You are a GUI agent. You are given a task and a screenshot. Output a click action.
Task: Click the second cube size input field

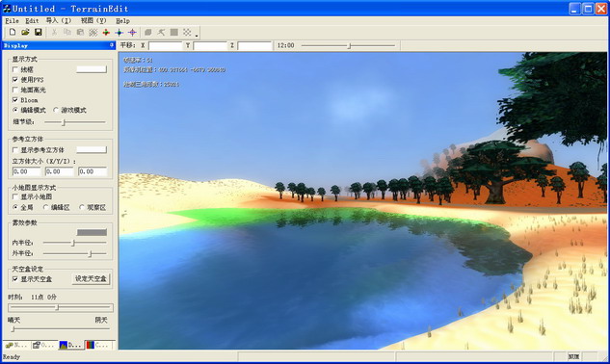click(x=60, y=171)
